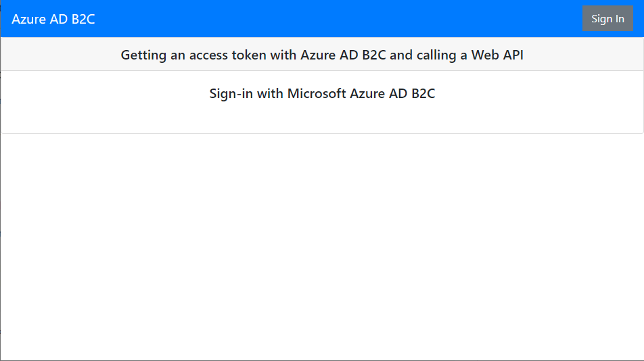Select the 'Sign-in with Microsoft Azure AD B2C' title
Viewport: 644px width, 361px height.
(x=322, y=93)
